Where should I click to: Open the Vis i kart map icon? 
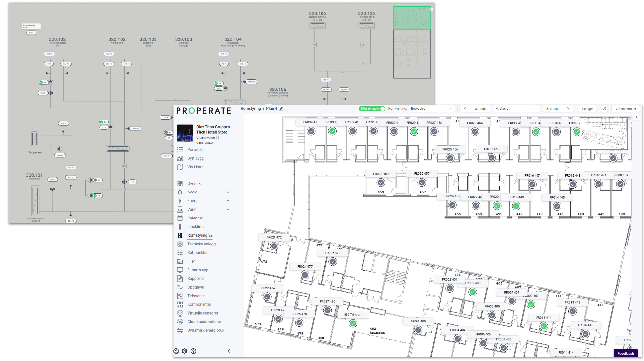click(x=180, y=167)
